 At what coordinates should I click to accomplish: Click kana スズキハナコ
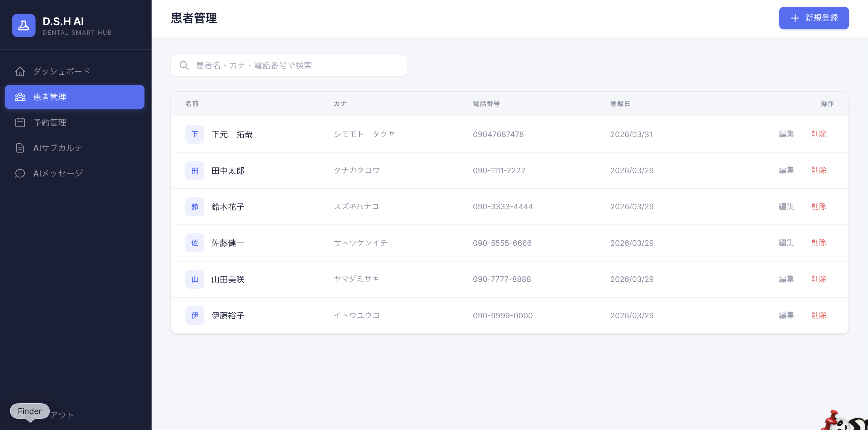tap(356, 207)
